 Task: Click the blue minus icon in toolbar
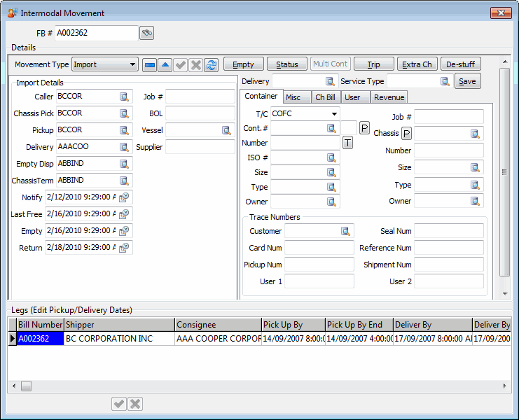coord(149,64)
